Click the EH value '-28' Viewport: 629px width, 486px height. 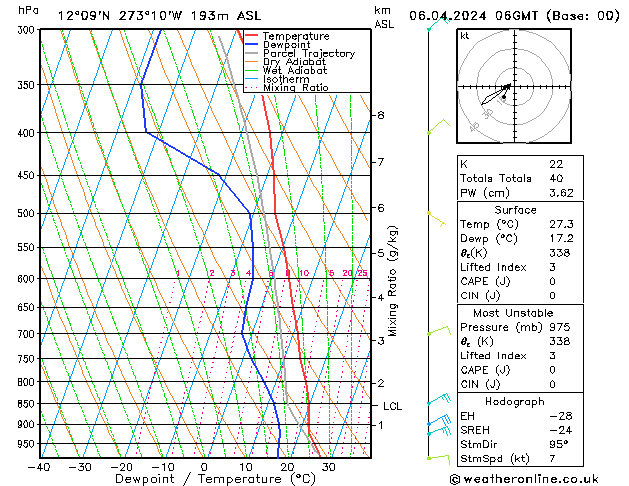click(x=561, y=416)
